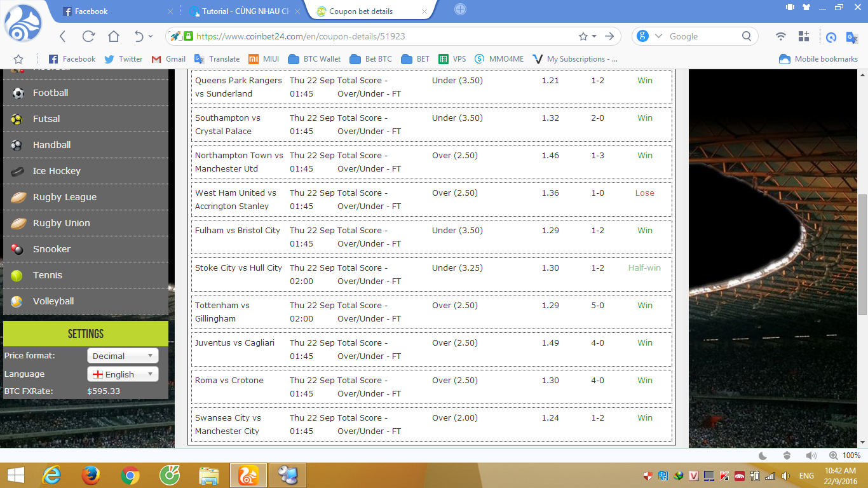Image resolution: width=868 pixels, height=488 pixels.
Task: Switch to the Tutorial - CÙNG NHAU tab
Action: click(x=244, y=11)
